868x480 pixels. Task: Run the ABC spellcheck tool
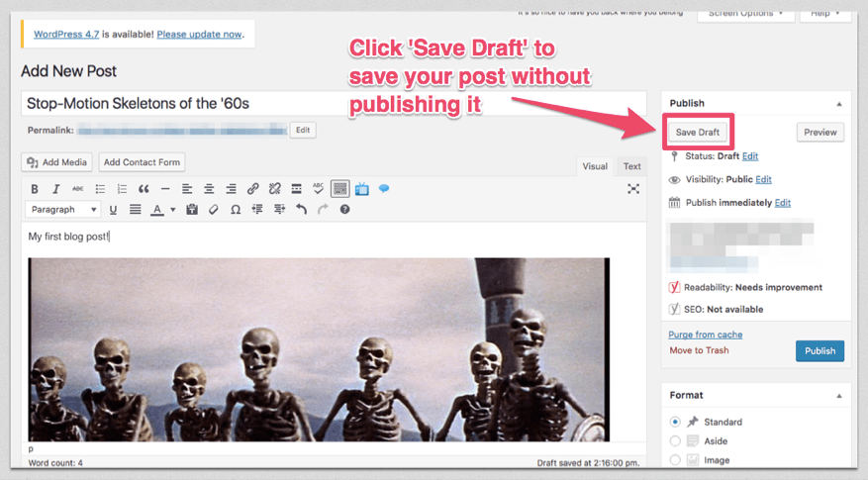pyautogui.click(x=318, y=189)
